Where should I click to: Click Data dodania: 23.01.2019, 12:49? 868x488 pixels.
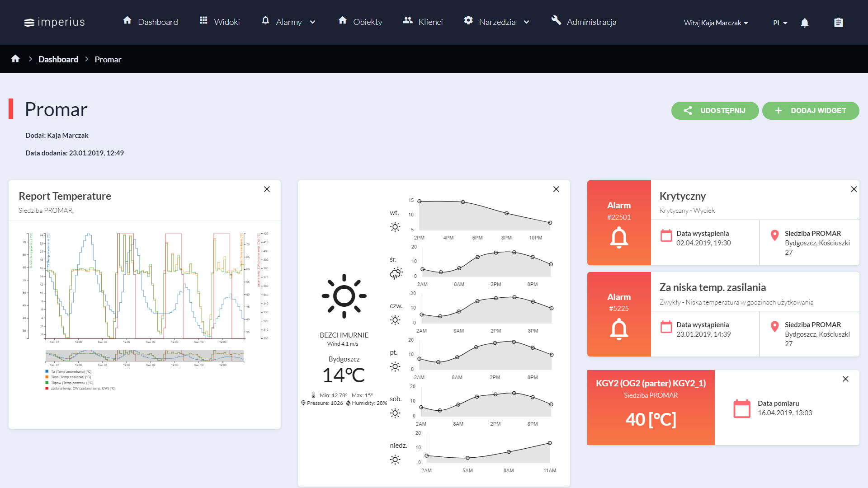pos(75,153)
